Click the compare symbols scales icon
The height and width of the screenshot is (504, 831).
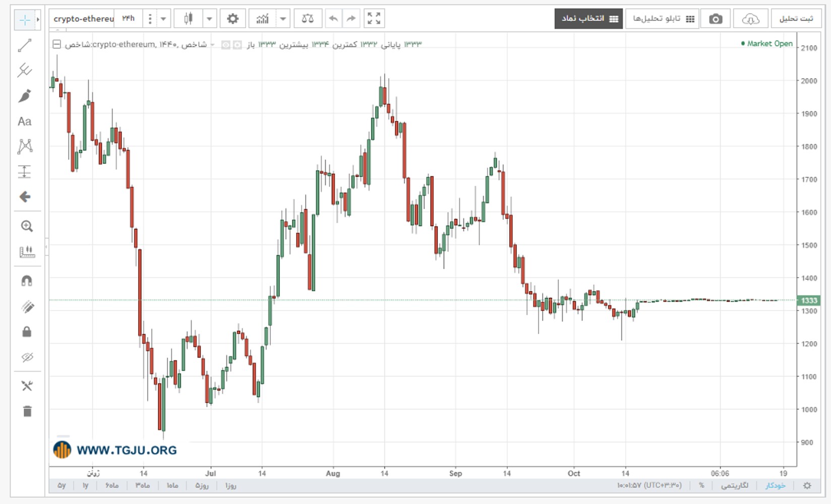point(308,19)
